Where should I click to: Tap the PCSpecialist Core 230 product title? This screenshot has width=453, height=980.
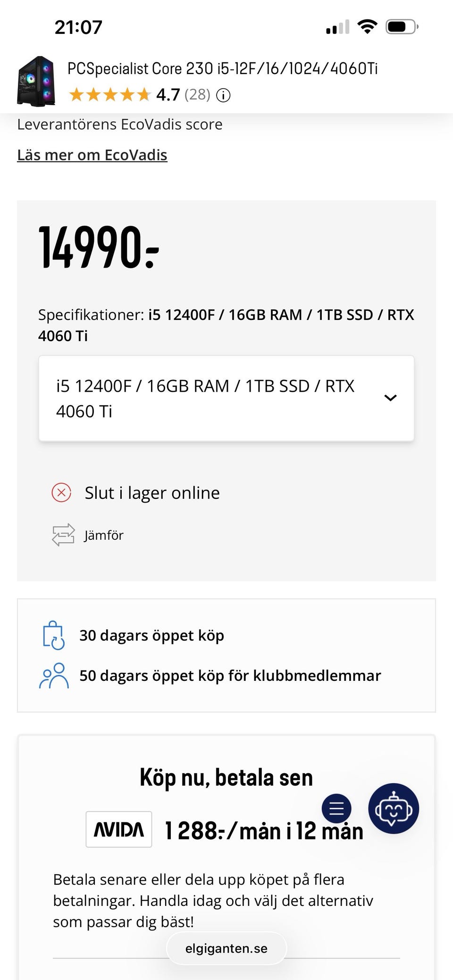(x=222, y=69)
